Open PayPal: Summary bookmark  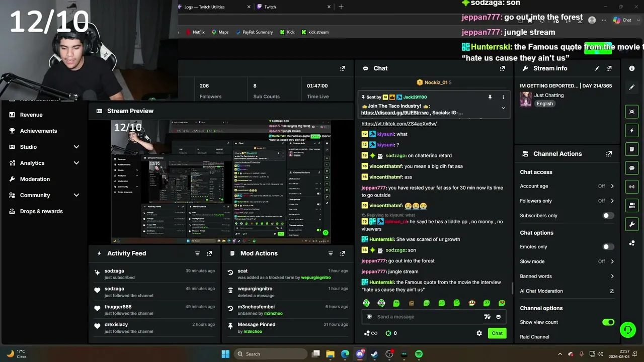click(254, 32)
